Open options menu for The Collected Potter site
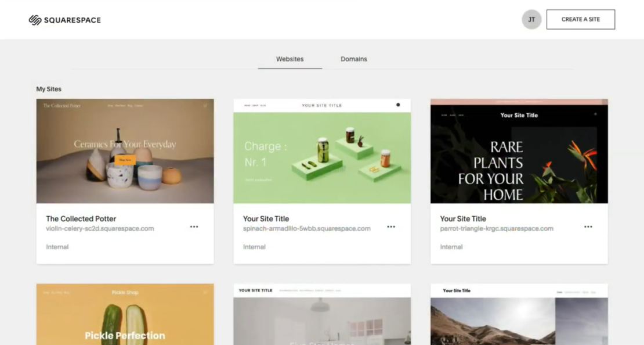 [x=194, y=227]
